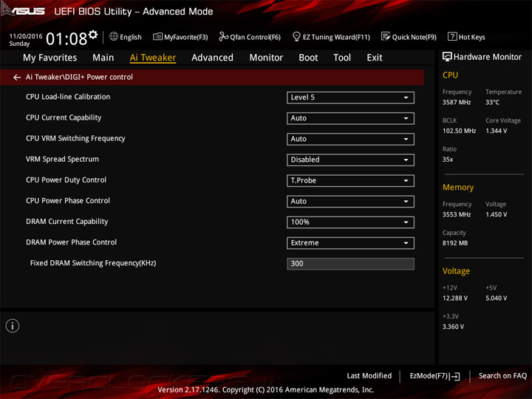Show Hot Keys text label
This screenshot has height=399, width=532.
[x=471, y=37]
